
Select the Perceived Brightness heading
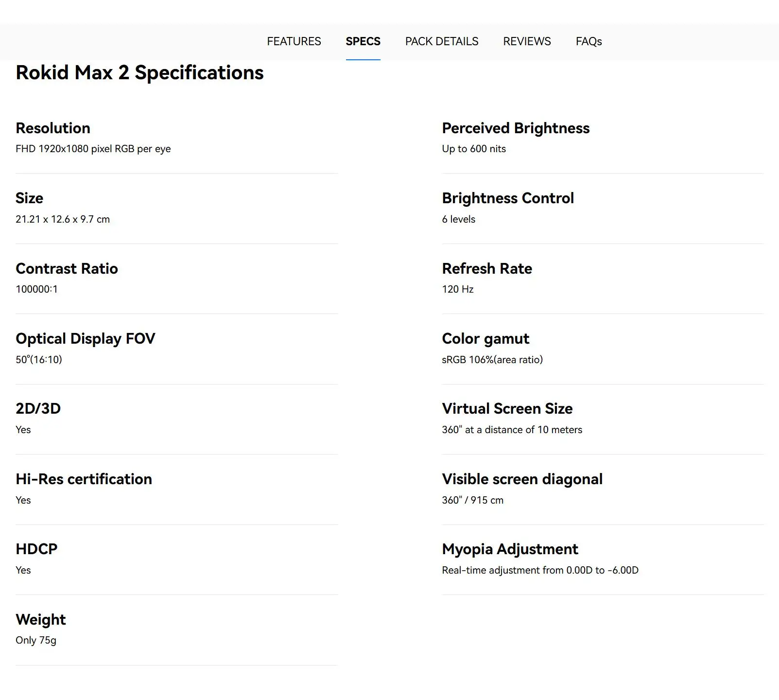516,128
